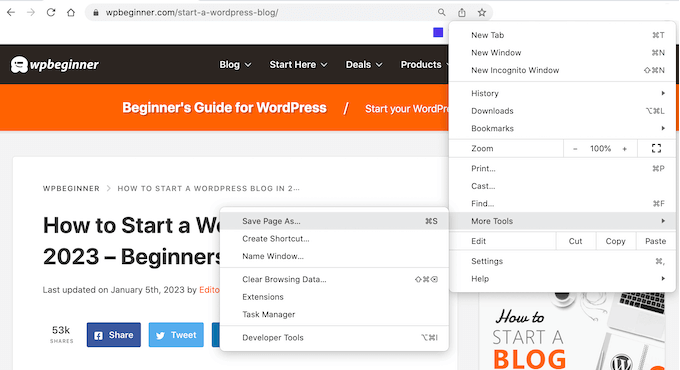Open Extensions from the submenu
Image resolution: width=680 pixels, height=370 pixels.
334,297
